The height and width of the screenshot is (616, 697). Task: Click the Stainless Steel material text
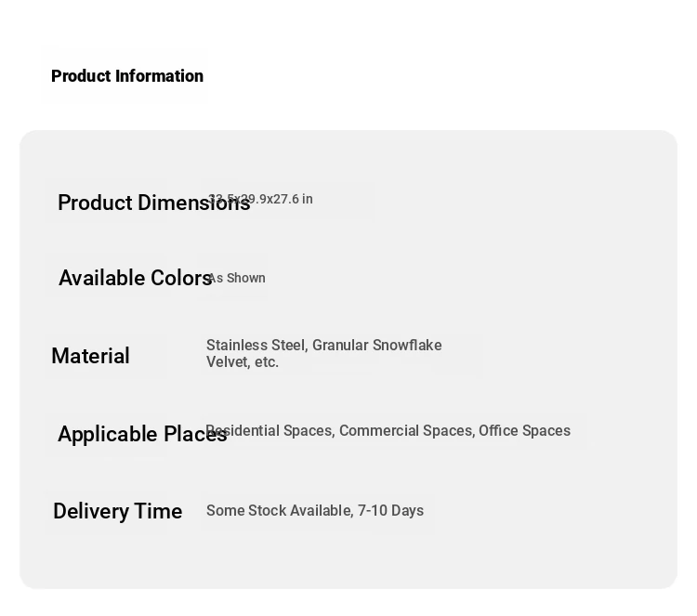tap(256, 346)
